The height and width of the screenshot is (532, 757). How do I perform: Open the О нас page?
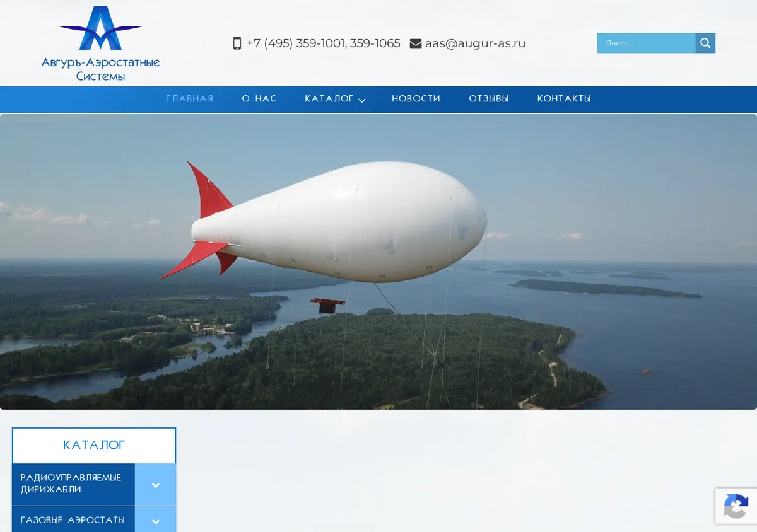click(x=259, y=99)
